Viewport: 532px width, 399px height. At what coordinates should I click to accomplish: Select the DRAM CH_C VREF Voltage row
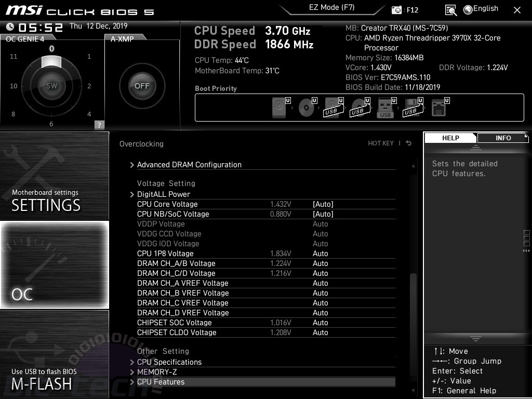click(x=266, y=303)
